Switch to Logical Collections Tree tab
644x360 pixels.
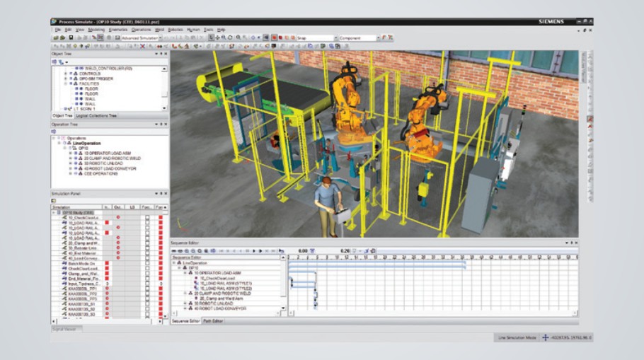pos(96,115)
